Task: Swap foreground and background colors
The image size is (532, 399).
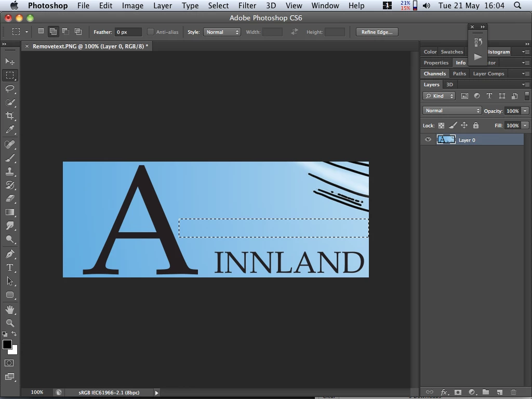Action: [x=14, y=334]
